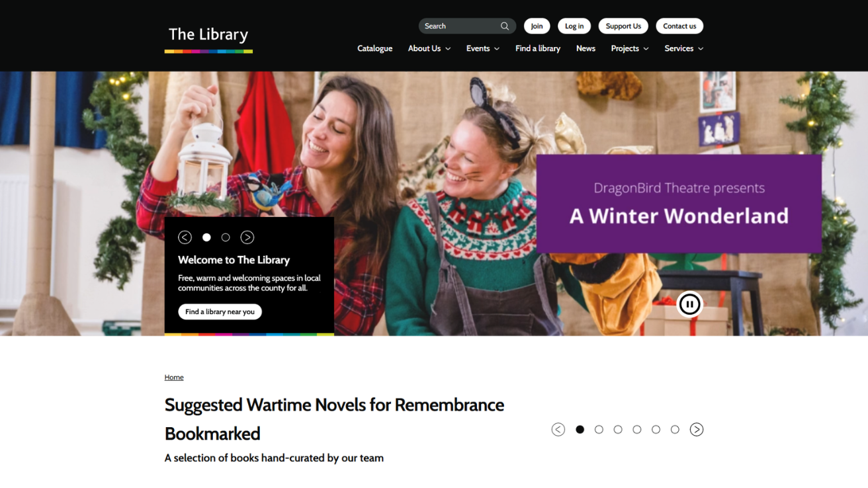
Task: Click the Join button
Action: click(537, 26)
